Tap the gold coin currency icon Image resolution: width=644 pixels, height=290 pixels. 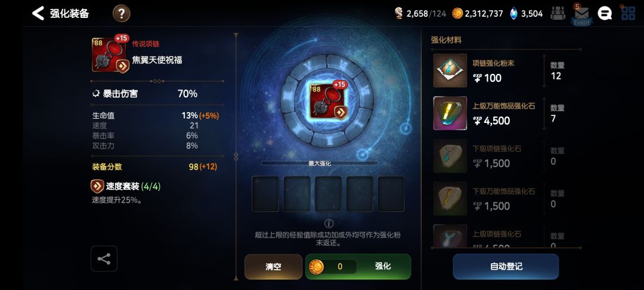pyautogui.click(x=457, y=14)
